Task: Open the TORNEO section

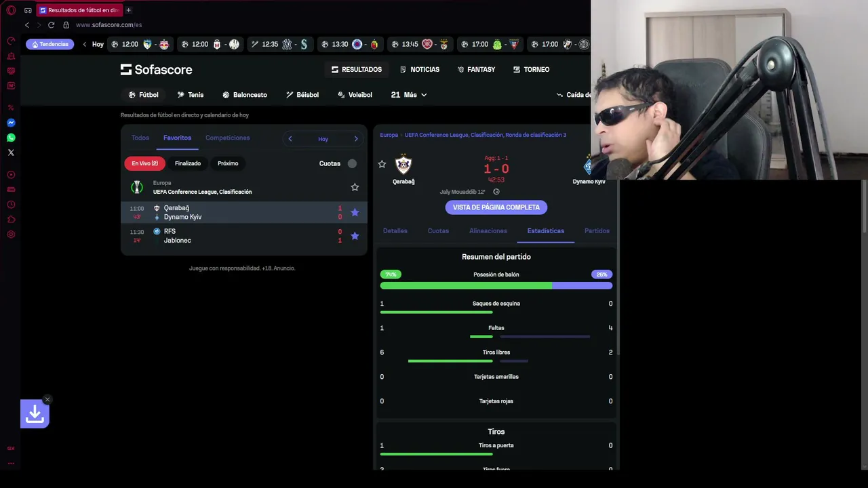Action: 531,69
